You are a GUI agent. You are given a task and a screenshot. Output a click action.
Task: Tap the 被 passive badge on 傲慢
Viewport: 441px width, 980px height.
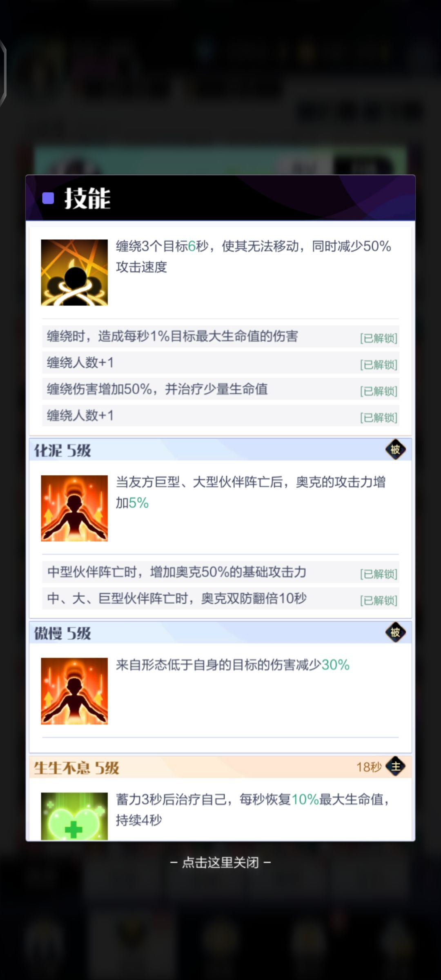(x=395, y=632)
